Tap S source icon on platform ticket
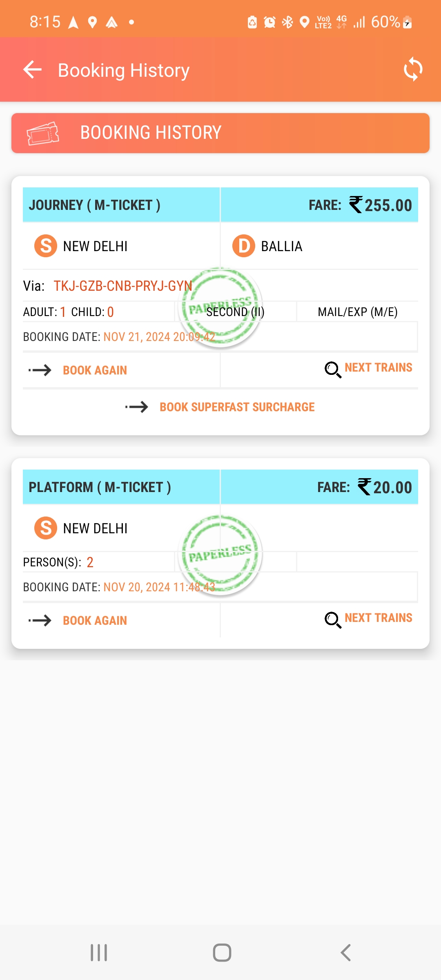The height and width of the screenshot is (980, 441). pyautogui.click(x=46, y=528)
